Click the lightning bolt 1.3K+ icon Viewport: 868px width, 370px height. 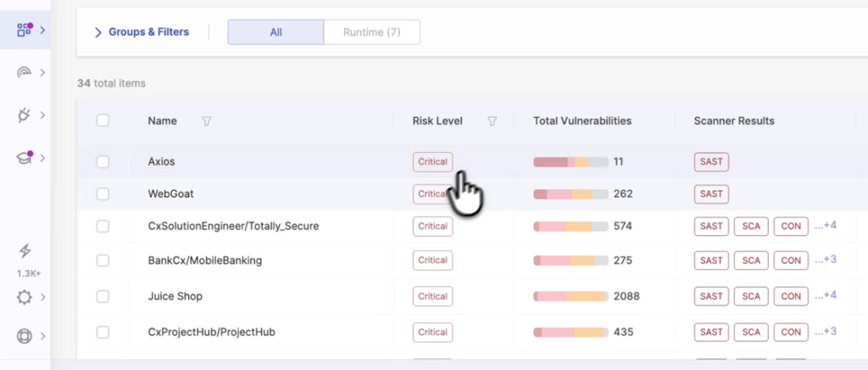(x=25, y=251)
